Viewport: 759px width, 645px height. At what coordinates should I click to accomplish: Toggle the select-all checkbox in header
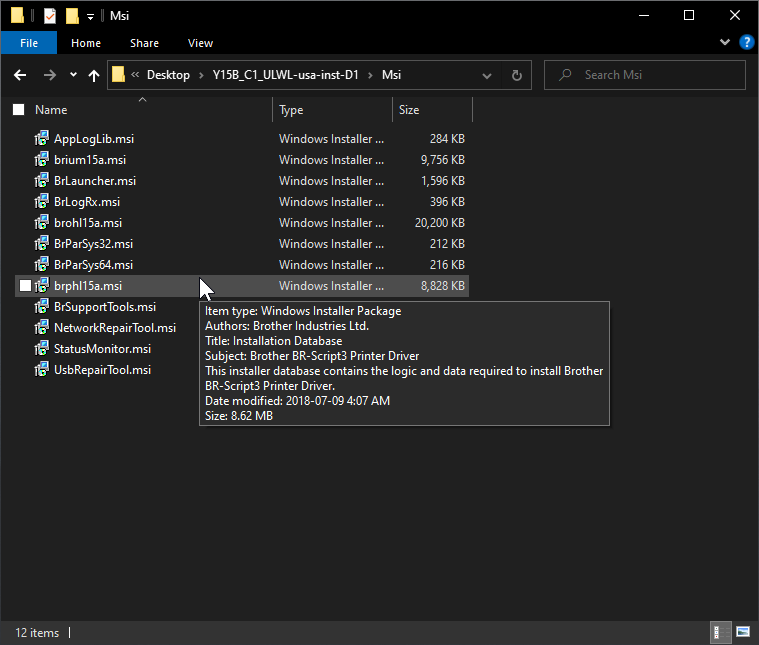(x=18, y=110)
